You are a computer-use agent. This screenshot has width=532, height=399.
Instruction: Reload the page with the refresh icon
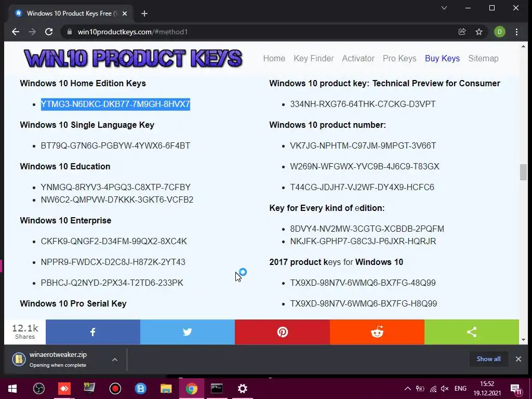point(49,32)
